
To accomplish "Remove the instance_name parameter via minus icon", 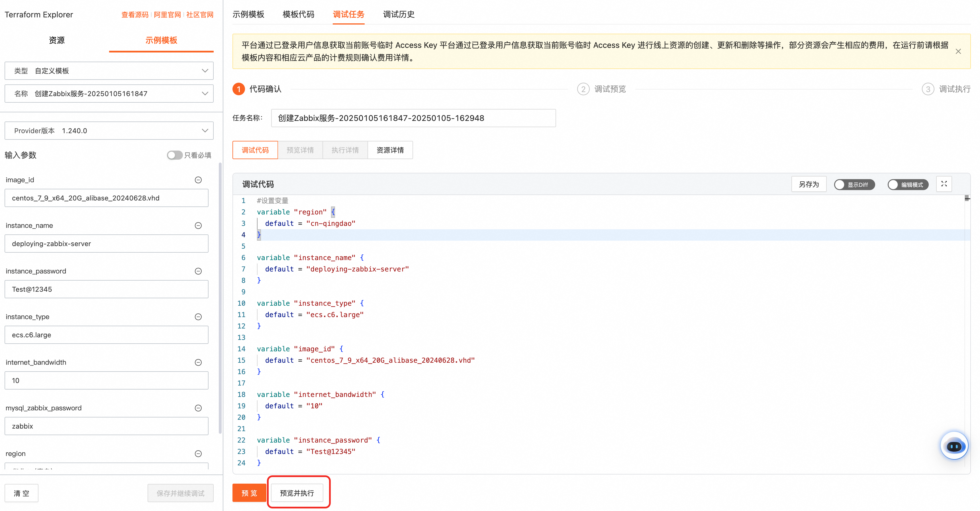I will [198, 226].
